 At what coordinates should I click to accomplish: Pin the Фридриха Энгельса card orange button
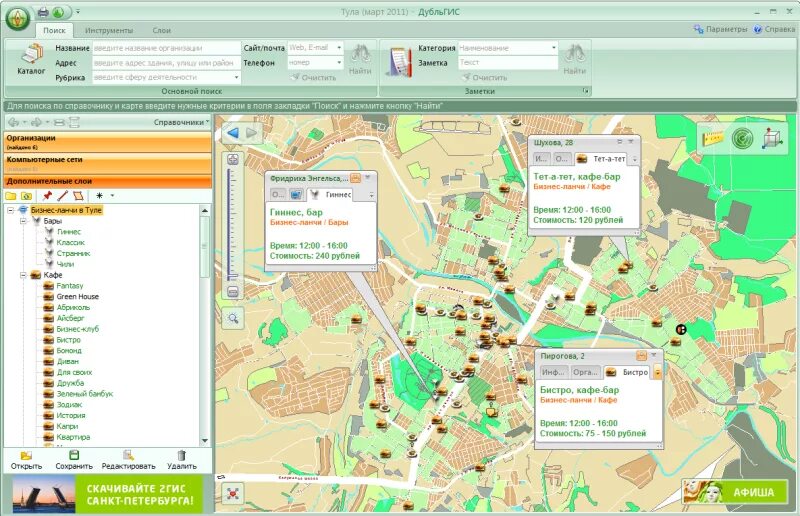pos(356,178)
